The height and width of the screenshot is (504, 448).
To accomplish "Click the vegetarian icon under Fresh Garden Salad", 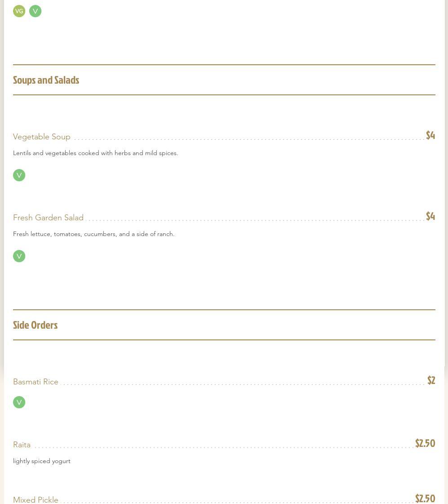I will click(x=19, y=256).
